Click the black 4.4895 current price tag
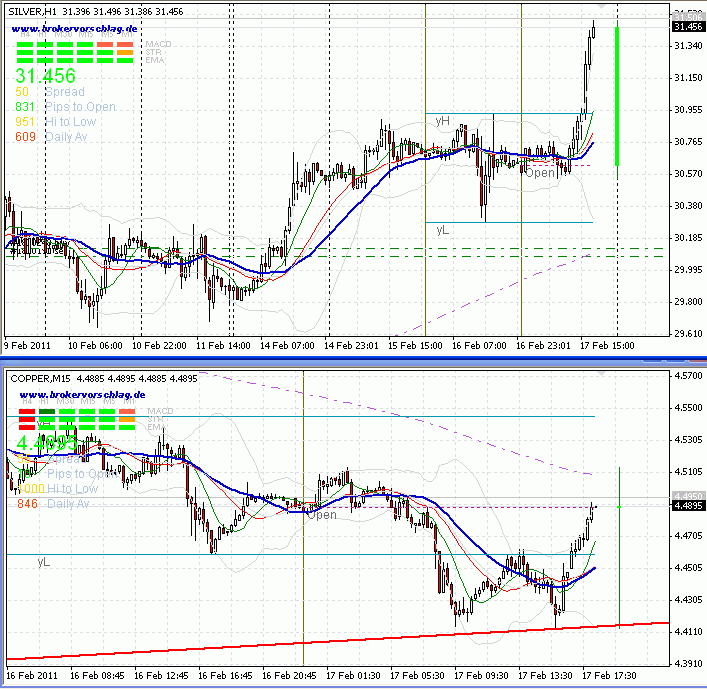 (x=688, y=505)
